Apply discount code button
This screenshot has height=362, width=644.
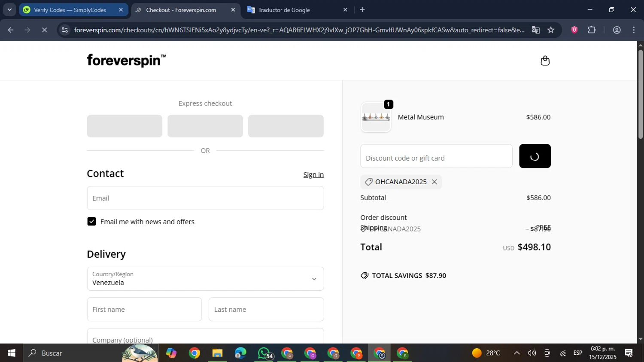pos(535,156)
